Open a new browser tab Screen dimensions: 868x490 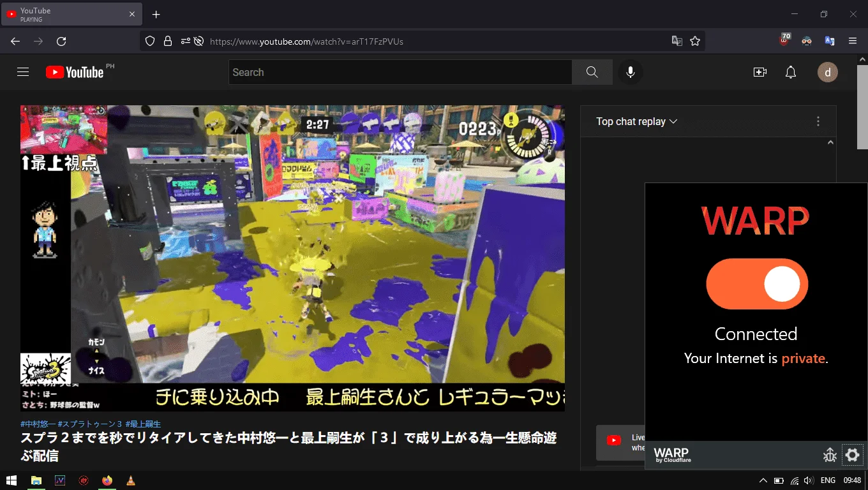click(x=156, y=14)
